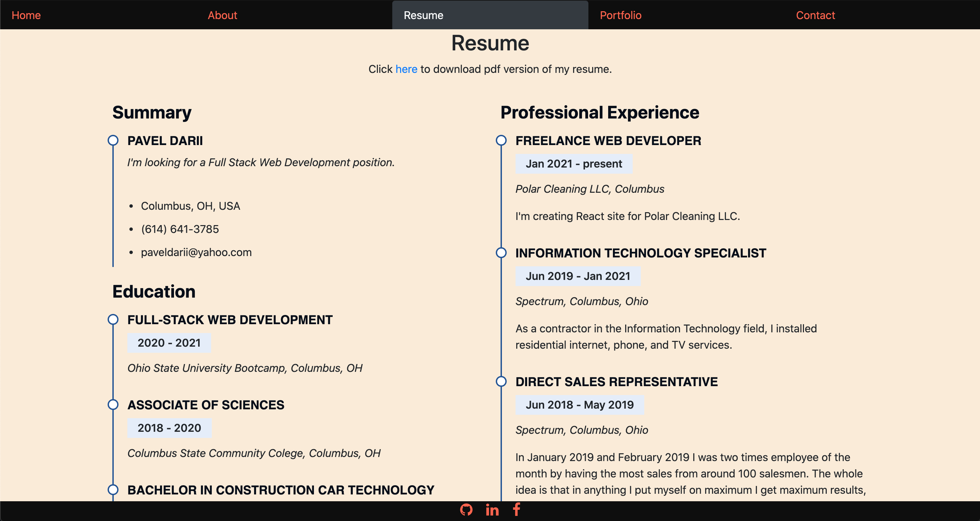The width and height of the screenshot is (980, 521).
Task: Click timeline circle beside Direct Sales Representative
Action: pos(501,381)
